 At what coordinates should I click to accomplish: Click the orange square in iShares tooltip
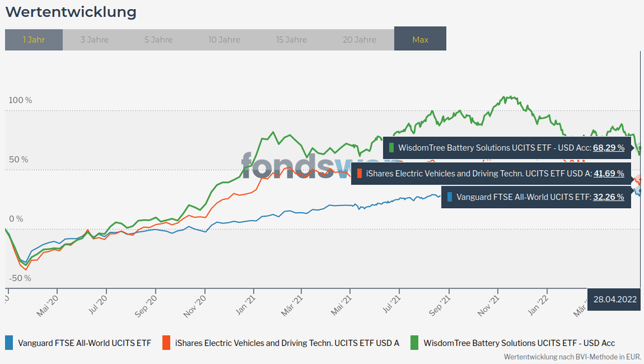point(359,173)
